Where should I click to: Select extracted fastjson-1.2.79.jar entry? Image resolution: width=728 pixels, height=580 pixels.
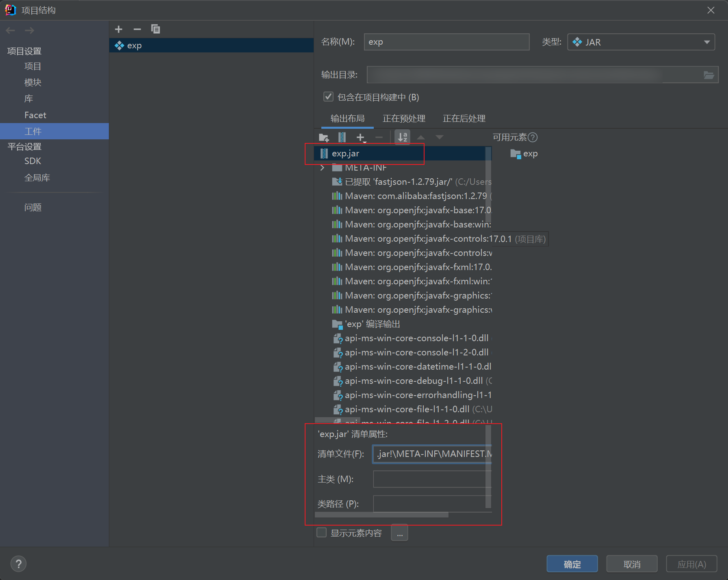[x=411, y=182]
